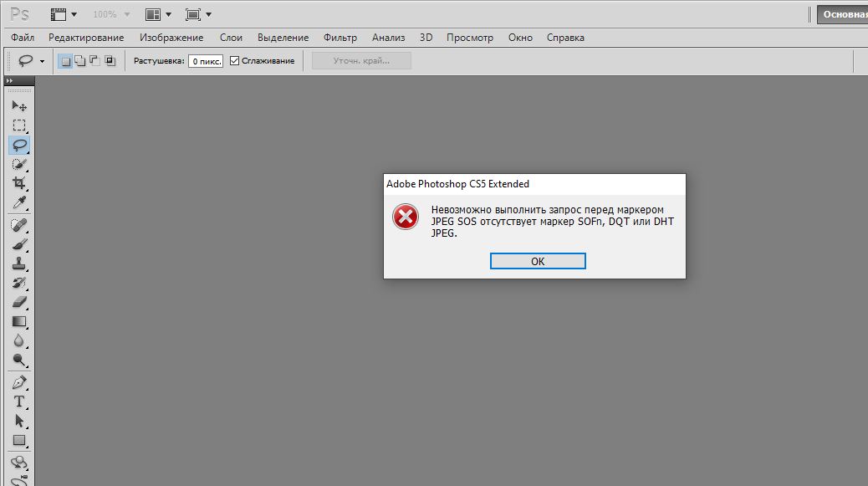Click the red error icon in dialog

(406, 217)
